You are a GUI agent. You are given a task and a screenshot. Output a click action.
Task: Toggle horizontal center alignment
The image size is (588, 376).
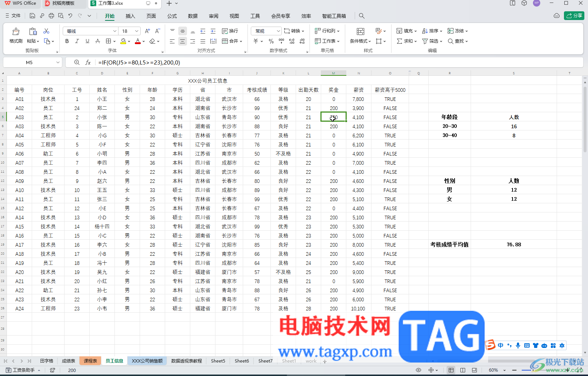[182, 41]
